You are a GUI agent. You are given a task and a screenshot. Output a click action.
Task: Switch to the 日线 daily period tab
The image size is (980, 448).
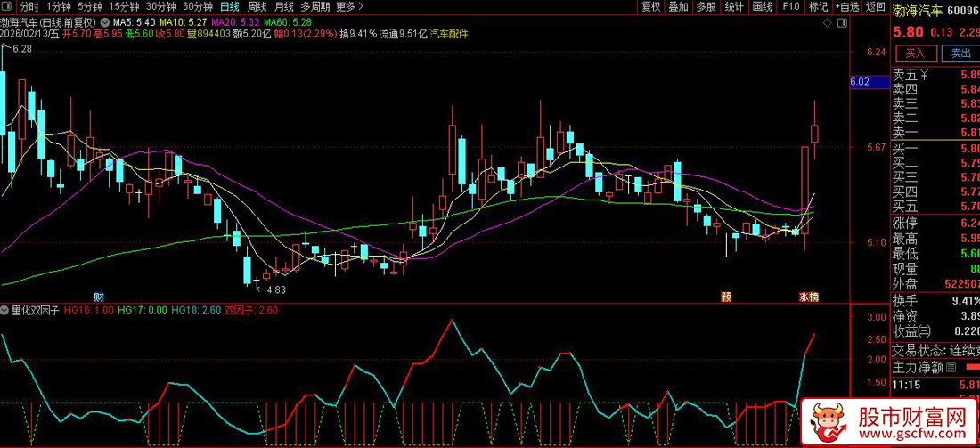pos(230,6)
